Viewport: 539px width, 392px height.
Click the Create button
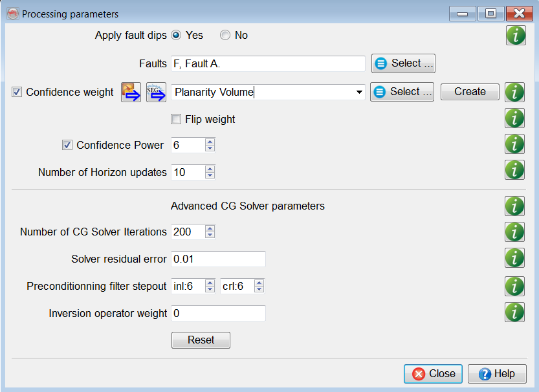[x=470, y=92]
